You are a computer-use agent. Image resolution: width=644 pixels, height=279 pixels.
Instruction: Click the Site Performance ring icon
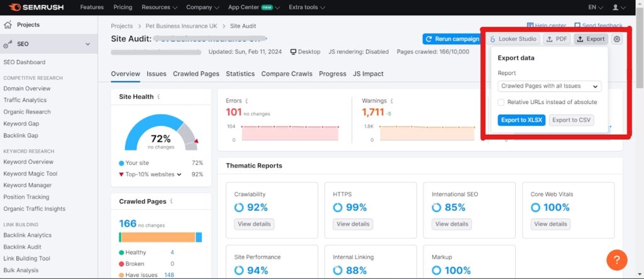[x=239, y=270]
